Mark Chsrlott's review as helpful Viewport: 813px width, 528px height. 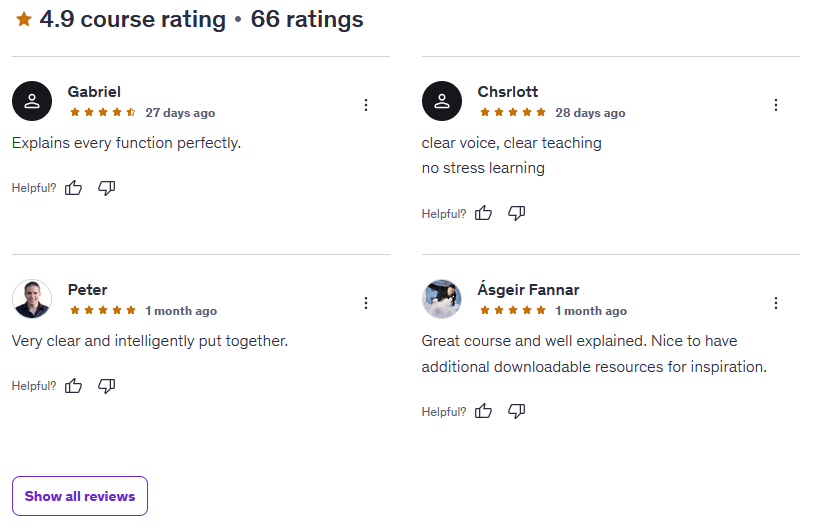pyautogui.click(x=483, y=213)
